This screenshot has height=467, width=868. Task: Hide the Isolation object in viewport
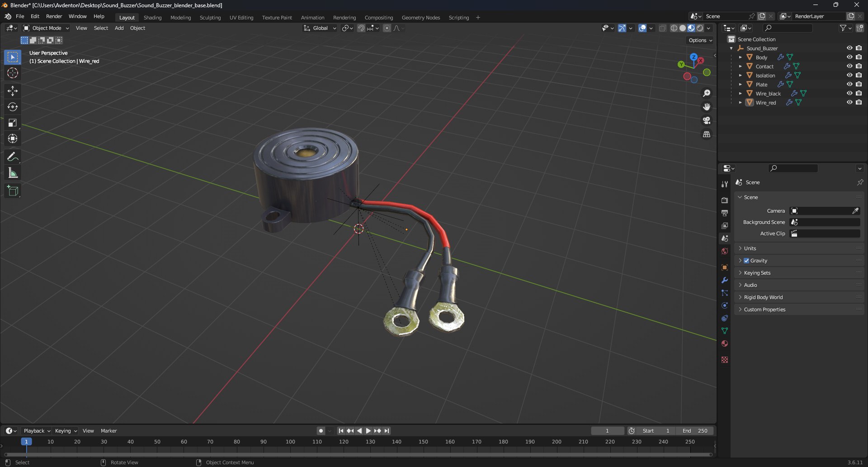coord(849,75)
